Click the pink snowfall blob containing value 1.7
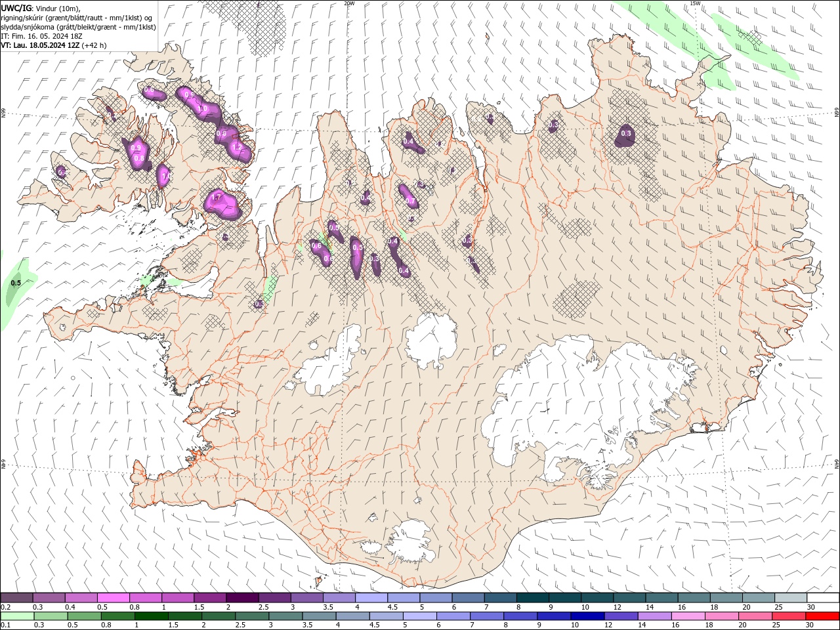Viewport: 840px width, 630px height. (223, 203)
